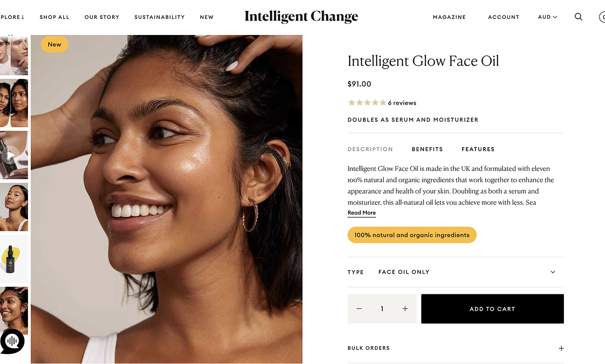Open the Type Face Oil Only dropdown

(x=456, y=272)
